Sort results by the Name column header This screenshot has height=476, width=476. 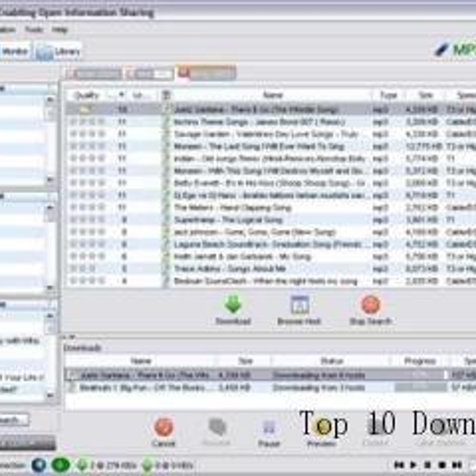(273, 95)
